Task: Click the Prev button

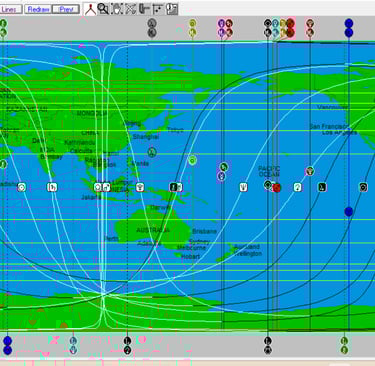Action: (66, 9)
